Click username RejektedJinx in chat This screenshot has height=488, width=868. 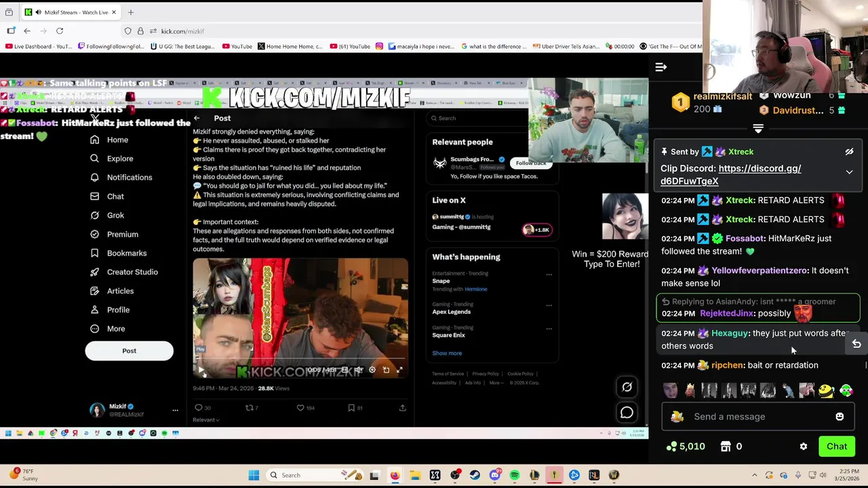coord(727,313)
